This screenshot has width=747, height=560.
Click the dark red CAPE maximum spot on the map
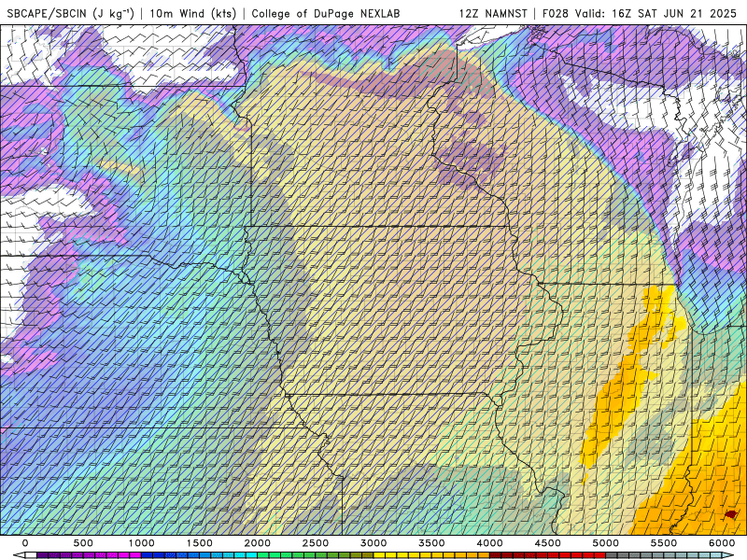[731, 514]
